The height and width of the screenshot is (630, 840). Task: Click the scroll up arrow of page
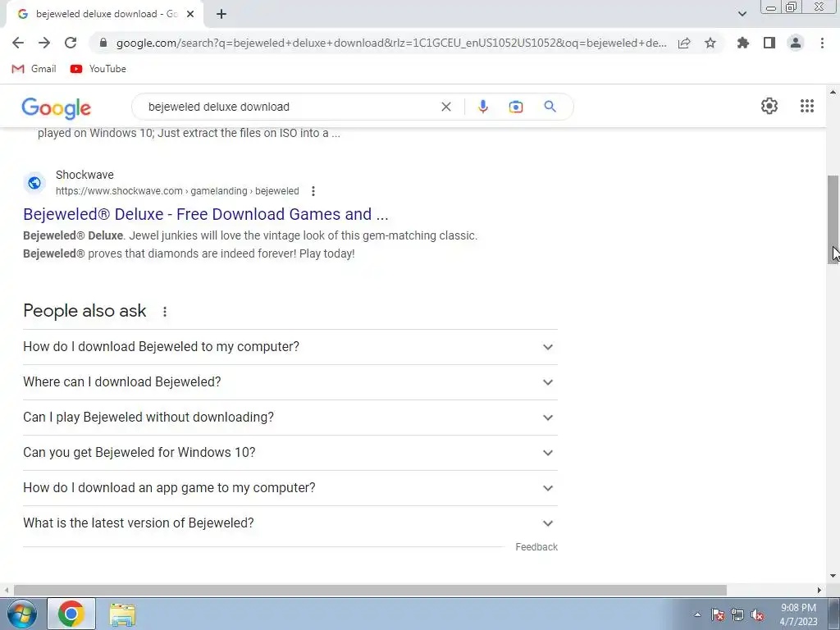(833, 92)
